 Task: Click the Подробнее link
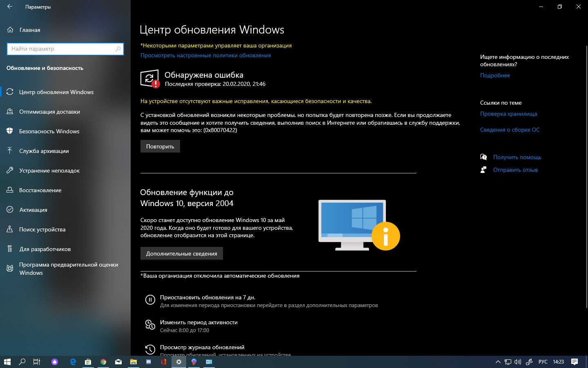tap(495, 75)
